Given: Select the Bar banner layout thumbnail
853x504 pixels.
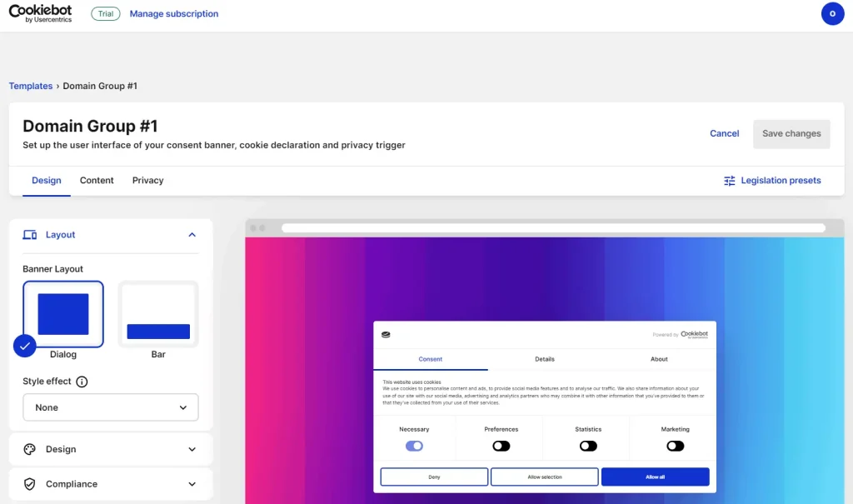Looking at the screenshot, I should 157,313.
